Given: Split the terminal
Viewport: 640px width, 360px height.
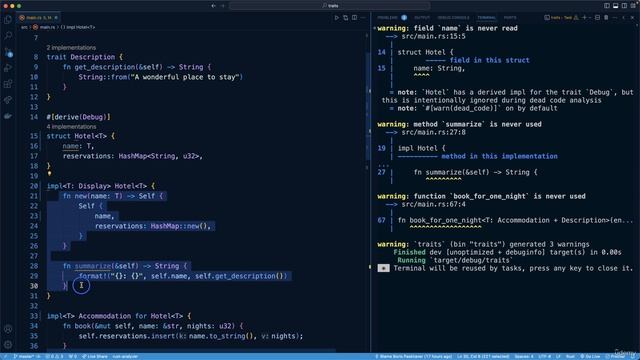Looking at the screenshot, I should [598, 18].
